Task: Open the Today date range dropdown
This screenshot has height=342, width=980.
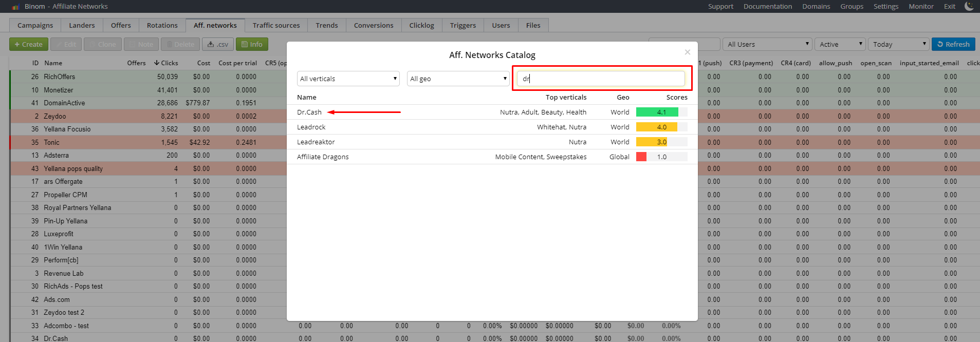Action: 899,44
